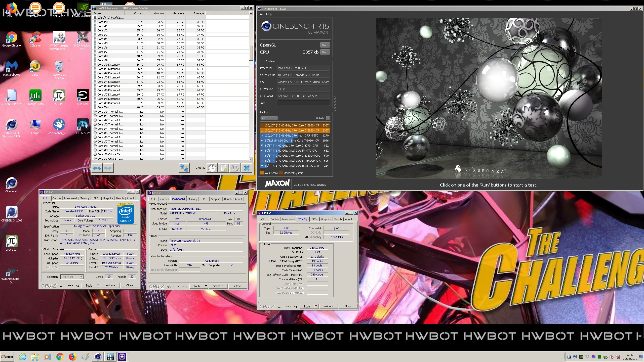The width and height of the screenshot is (644, 362).
Task: Select ranking entry 4C/8T i7-4770K
Action: (295, 146)
